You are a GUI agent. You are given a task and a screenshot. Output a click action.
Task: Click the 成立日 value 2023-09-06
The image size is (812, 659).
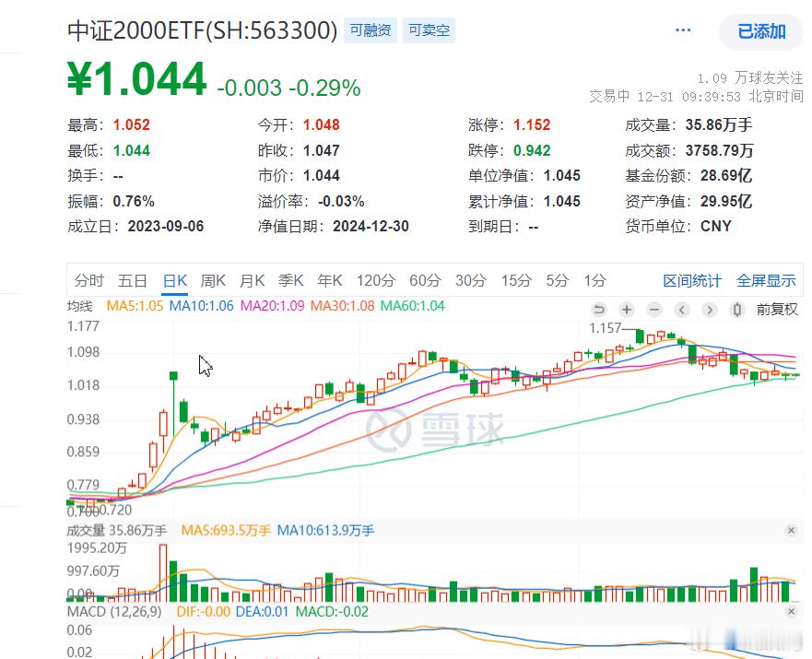tap(166, 226)
